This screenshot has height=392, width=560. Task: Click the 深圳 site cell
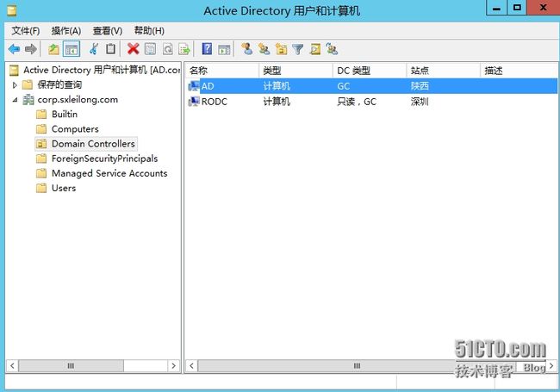[420, 102]
